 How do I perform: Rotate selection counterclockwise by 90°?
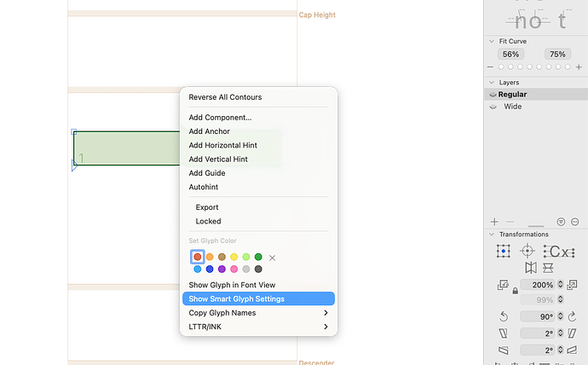click(504, 316)
